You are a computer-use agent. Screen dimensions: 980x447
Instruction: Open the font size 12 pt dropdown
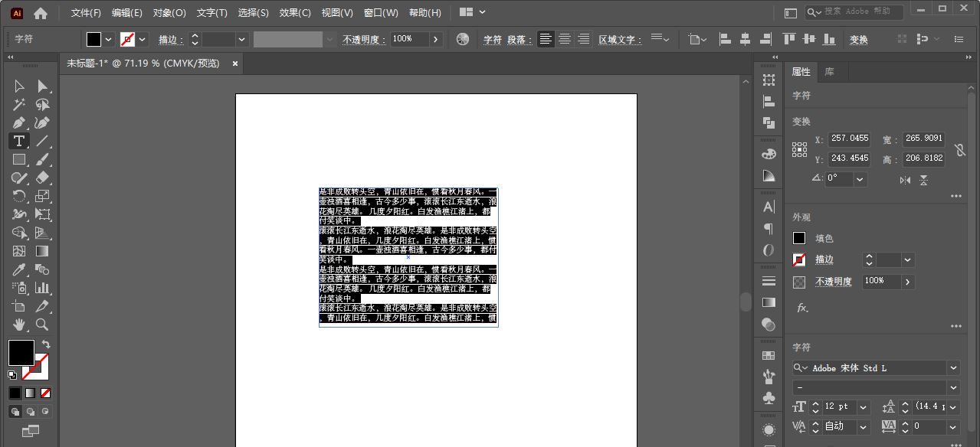[x=864, y=407]
